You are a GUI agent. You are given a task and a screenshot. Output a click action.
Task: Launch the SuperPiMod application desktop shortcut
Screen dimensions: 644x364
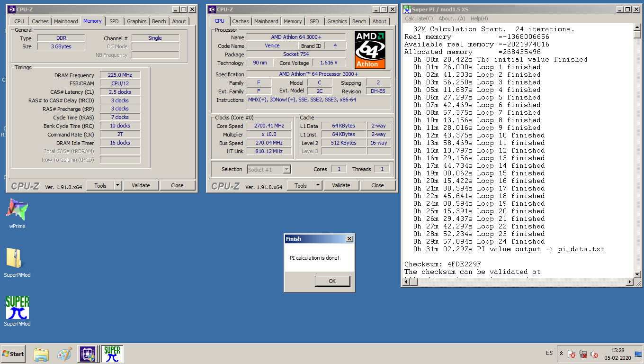tap(17, 311)
